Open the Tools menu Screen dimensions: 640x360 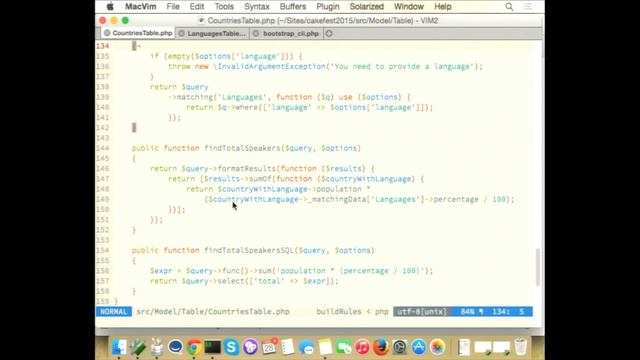tap(224, 7)
